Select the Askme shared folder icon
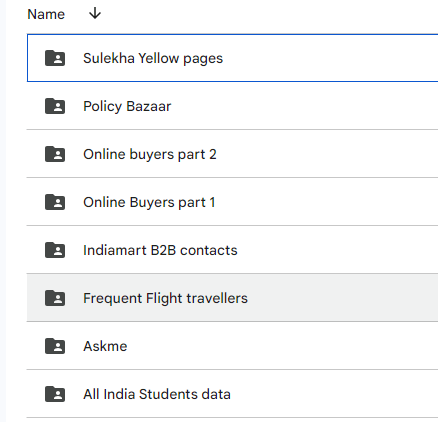The image size is (438, 422). pos(55,346)
